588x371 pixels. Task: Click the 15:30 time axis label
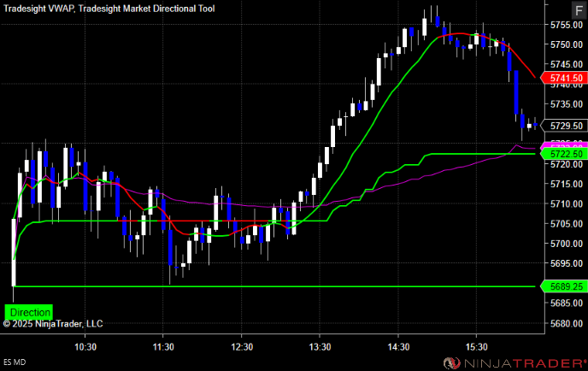tap(477, 347)
